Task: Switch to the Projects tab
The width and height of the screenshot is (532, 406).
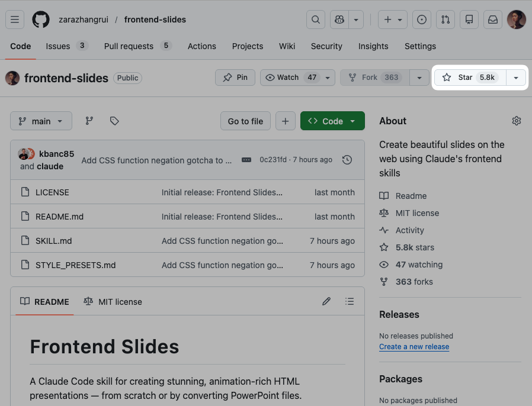Action: coord(248,46)
